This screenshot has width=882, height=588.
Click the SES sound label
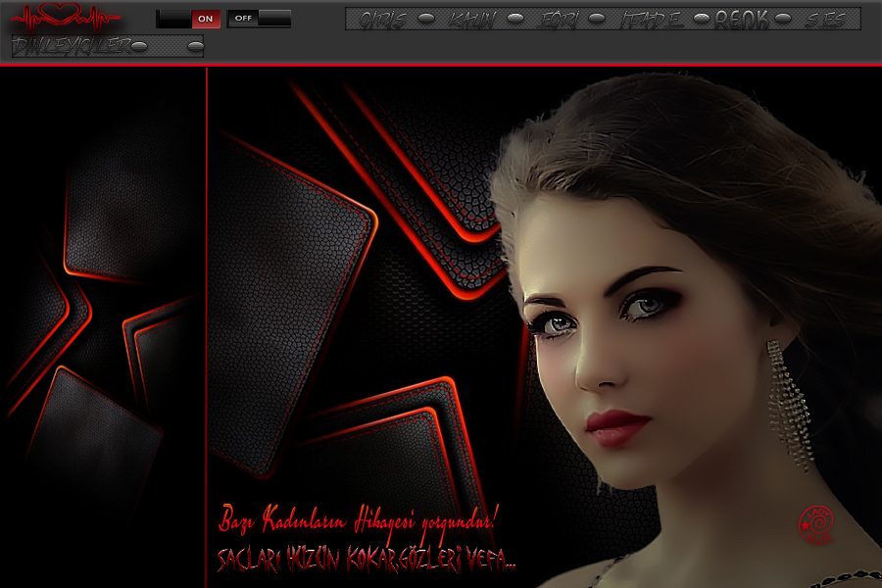pyautogui.click(x=826, y=19)
